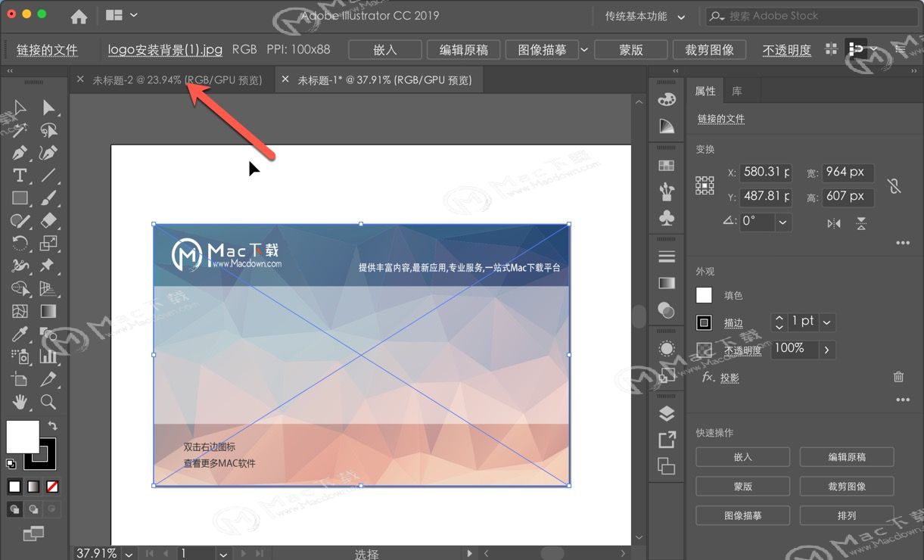Select the Hand tool
This screenshot has width=924, height=560.
pos(20,401)
